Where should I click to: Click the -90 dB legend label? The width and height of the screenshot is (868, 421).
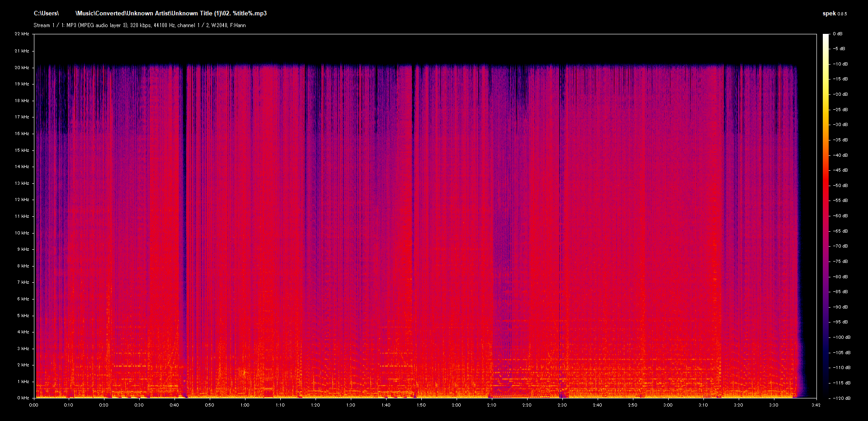point(840,307)
